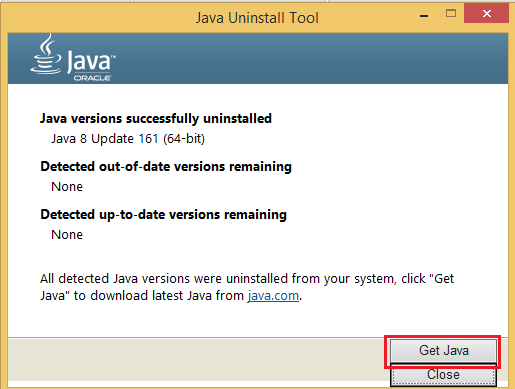Click the Java coffee cup logo icon
515x389 pixels.
47,55
